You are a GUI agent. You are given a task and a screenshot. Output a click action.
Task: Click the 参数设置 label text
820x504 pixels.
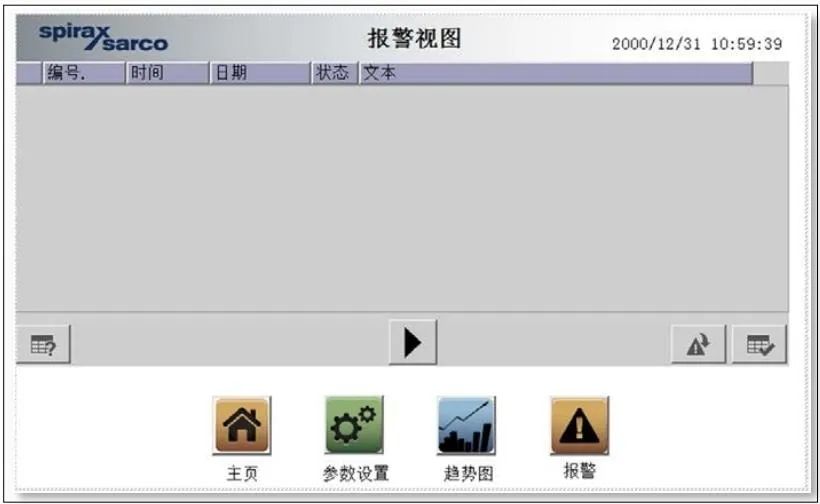(356, 474)
